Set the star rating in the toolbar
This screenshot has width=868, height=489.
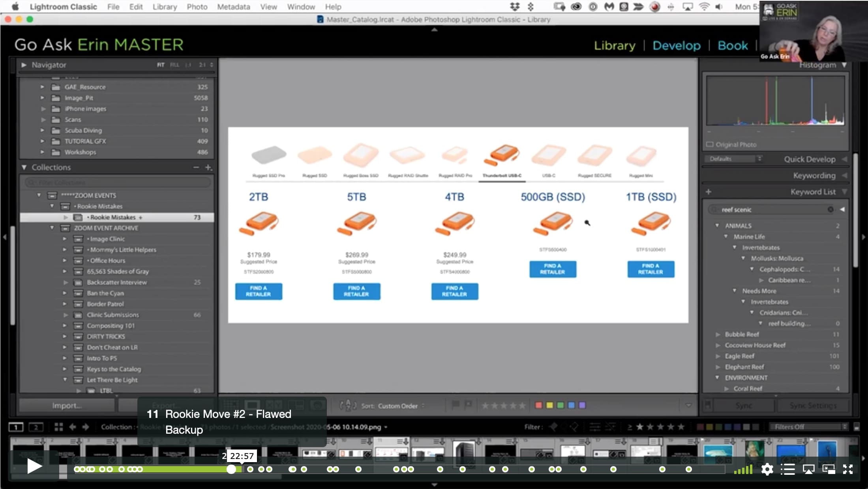point(503,405)
